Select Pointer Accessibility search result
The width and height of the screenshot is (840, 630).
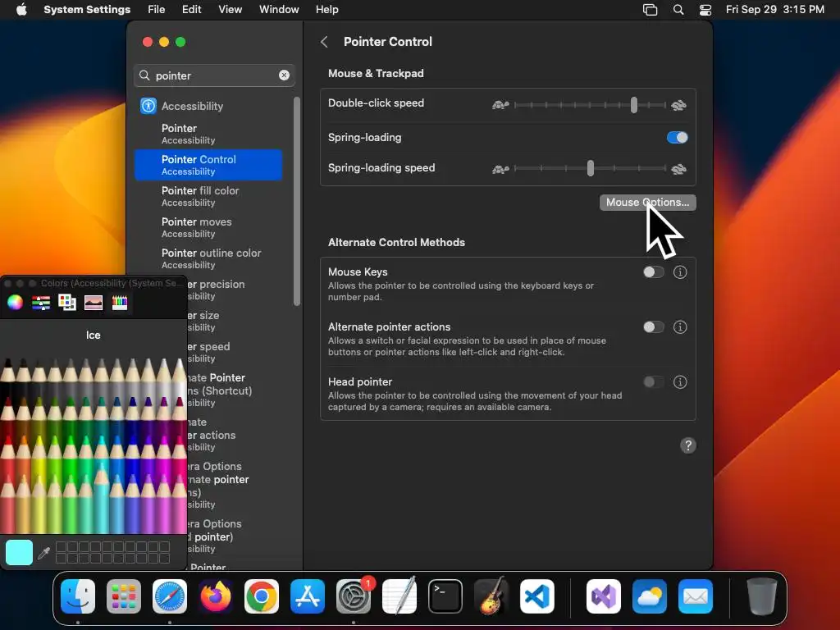209,134
